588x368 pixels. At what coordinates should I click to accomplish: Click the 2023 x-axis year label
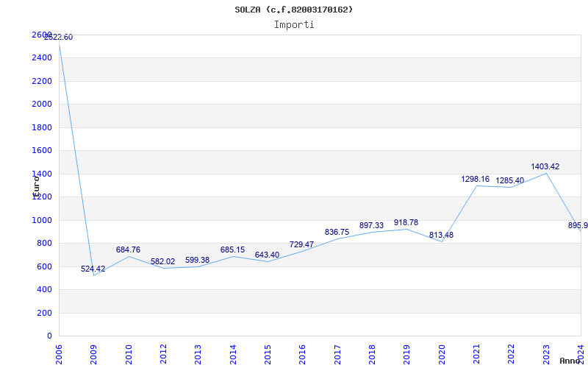pyautogui.click(x=546, y=354)
